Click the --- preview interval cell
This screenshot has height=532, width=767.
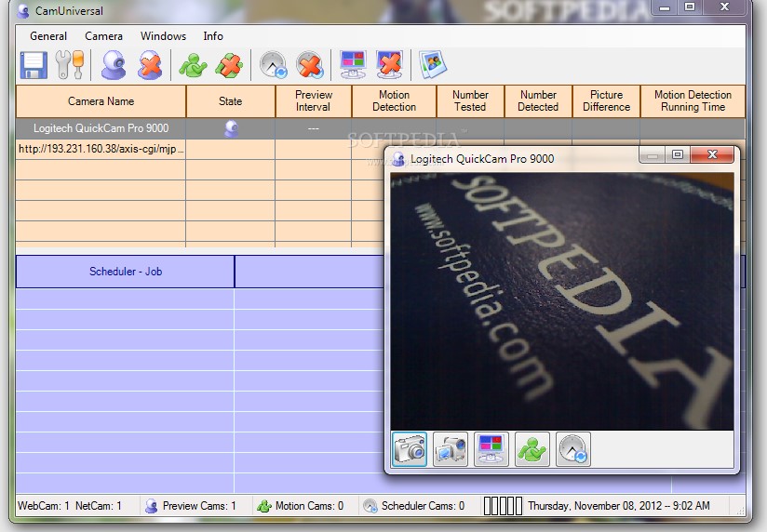tap(313, 128)
